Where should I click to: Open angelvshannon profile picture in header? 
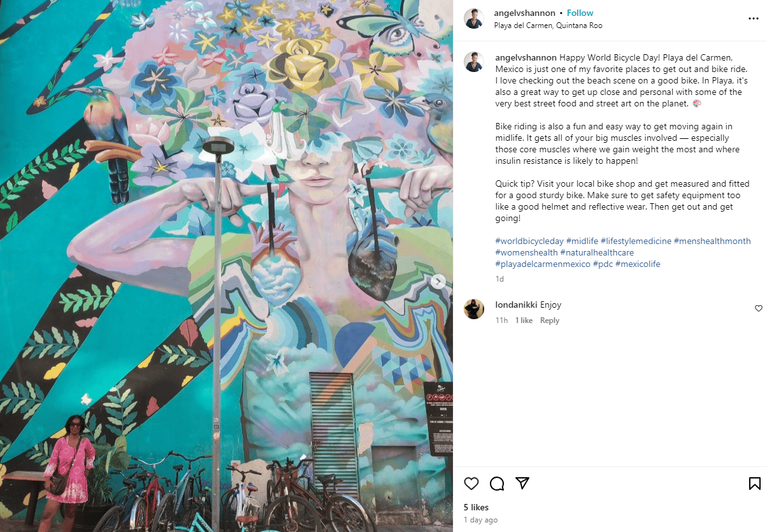pyautogui.click(x=474, y=19)
